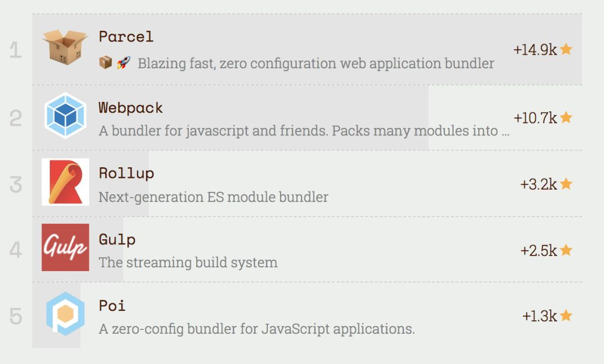The width and height of the screenshot is (604, 364).
Task: Click Parcel's 'Blazing fast' description text
Action: coord(315,64)
